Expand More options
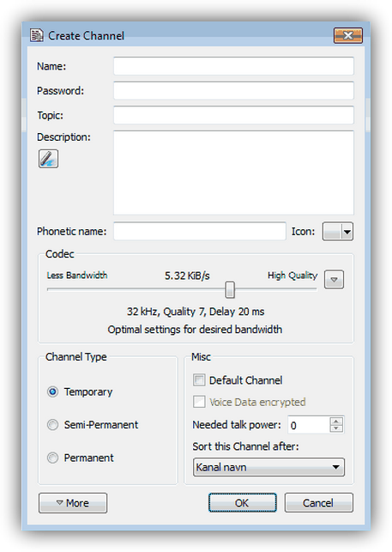This screenshot has width=392, height=552. tap(73, 503)
